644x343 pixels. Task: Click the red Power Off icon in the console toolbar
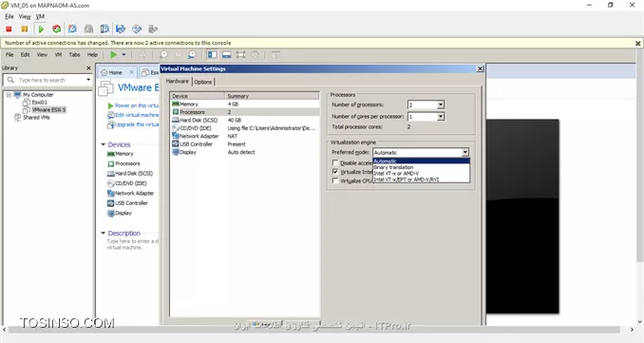[x=9, y=29]
